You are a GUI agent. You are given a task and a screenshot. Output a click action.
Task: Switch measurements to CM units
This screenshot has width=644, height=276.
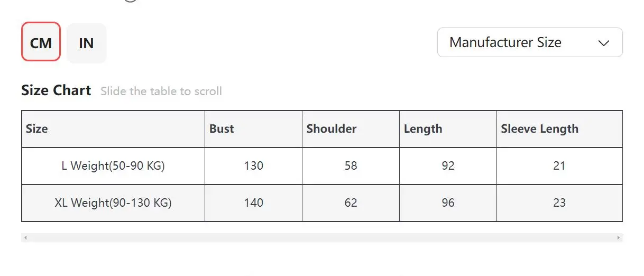pyautogui.click(x=41, y=42)
